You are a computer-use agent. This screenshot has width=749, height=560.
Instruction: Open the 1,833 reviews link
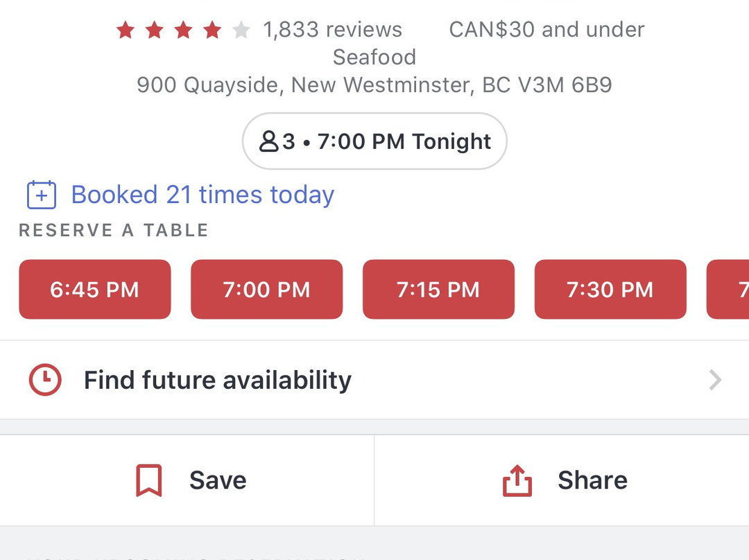click(x=333, y=30)
